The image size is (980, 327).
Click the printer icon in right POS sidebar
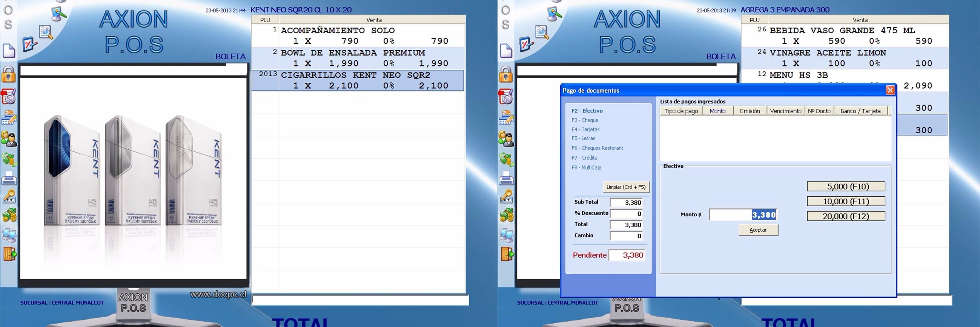click(506, 178)
